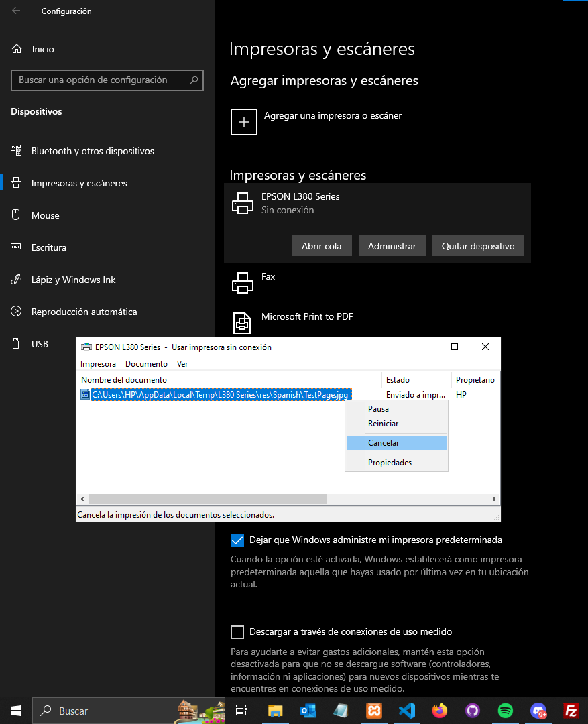Open File Explorer from taskbar
This screenshot has width=588, height=724.
tap(276, 711)
